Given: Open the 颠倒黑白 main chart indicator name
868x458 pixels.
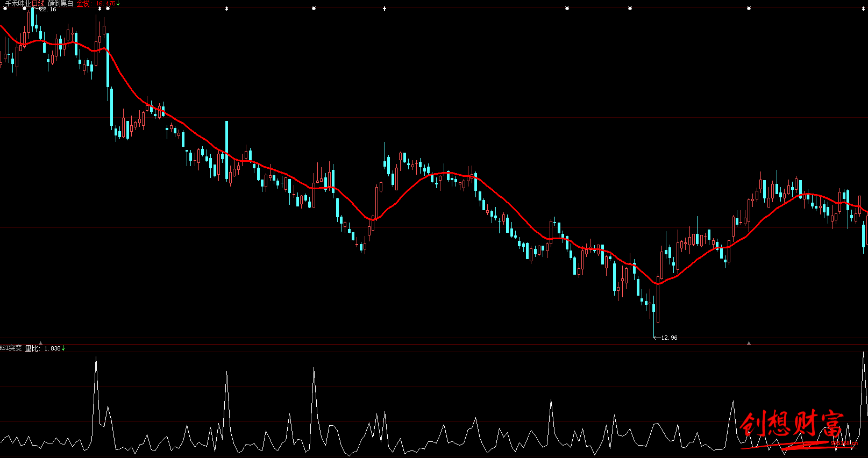Looking at the screenshot, I should pyautogui.click(x=60, y=3).
